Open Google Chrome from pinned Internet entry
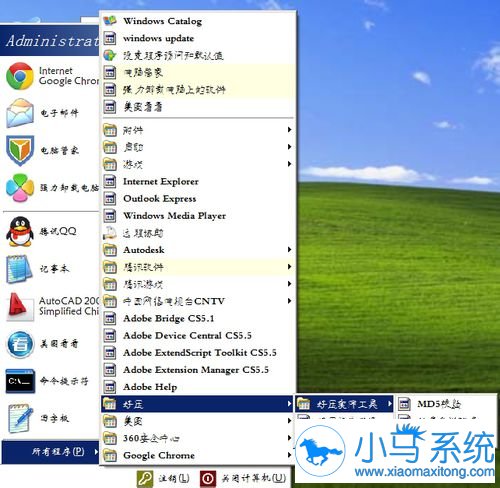This screenshot has width=500, height=488. [52, 76]
